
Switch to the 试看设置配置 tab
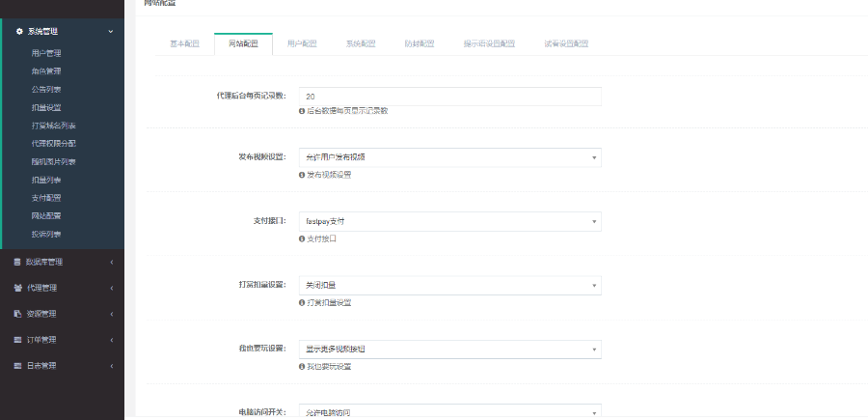tap(566, 44)
